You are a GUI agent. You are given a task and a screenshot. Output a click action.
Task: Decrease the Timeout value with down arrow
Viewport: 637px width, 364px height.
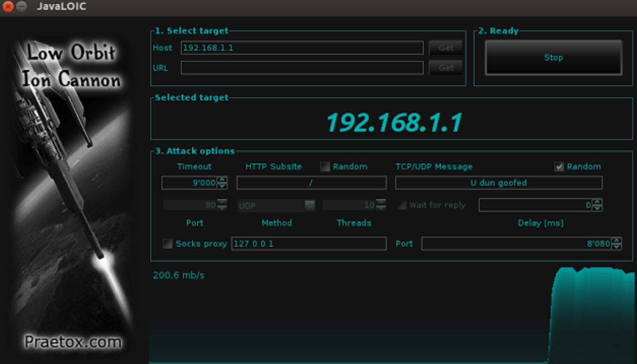coord(222,186)
